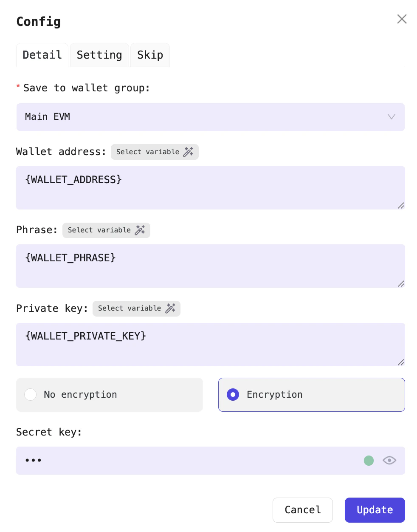The image size is (417, 532).
Task: Select the No encryption option
Action: [31, 395]
